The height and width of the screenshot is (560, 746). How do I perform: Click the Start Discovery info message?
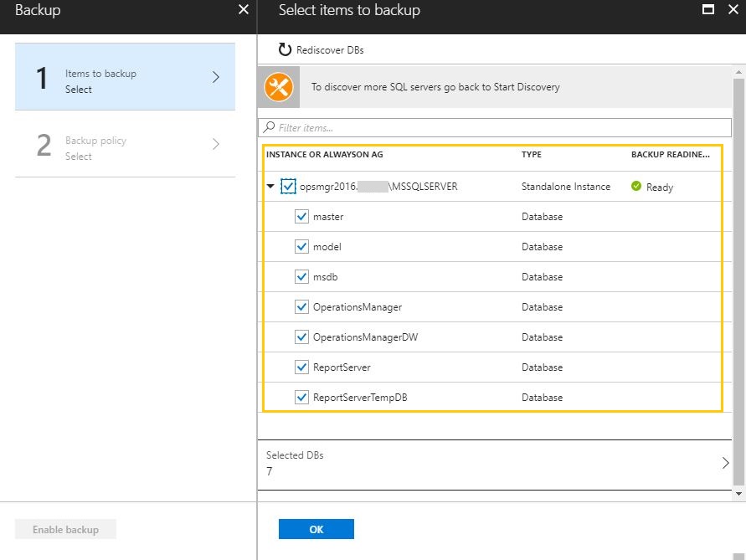435,87
